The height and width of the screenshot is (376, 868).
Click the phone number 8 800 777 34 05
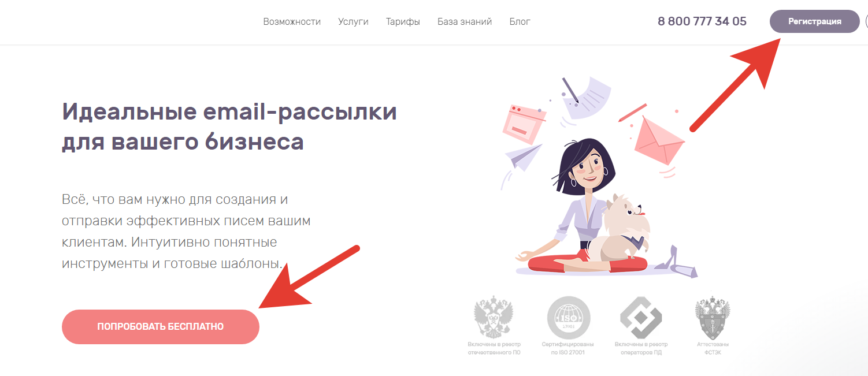(x=702, y=21)
